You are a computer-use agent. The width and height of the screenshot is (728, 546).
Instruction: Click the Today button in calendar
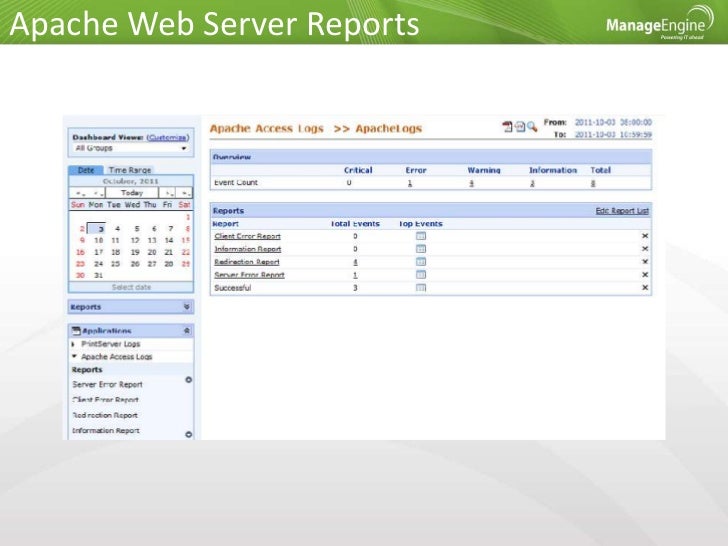(132, 193)
